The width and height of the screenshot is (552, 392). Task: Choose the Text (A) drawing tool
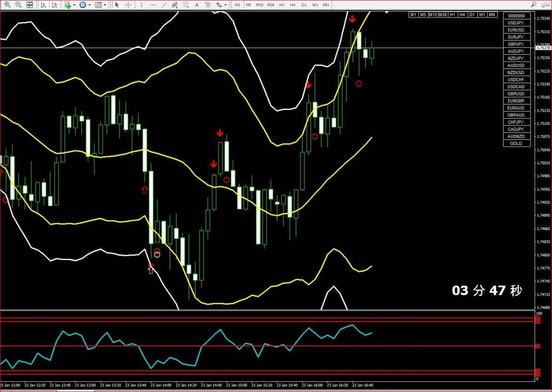click(197, 5)
